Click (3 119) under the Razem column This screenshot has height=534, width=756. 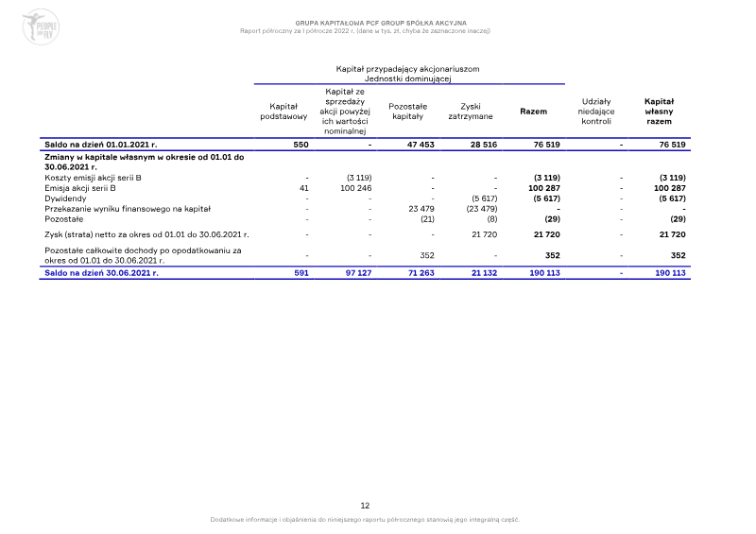547,178
